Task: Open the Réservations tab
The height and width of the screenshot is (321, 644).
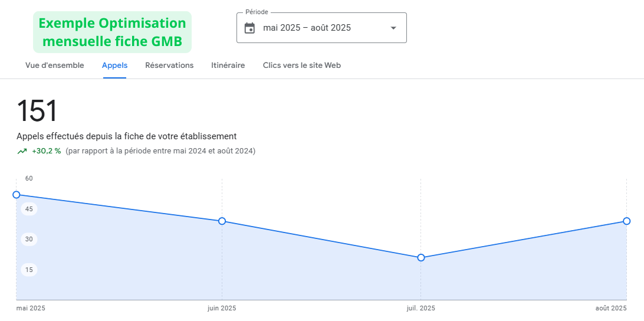Action: 169,65
